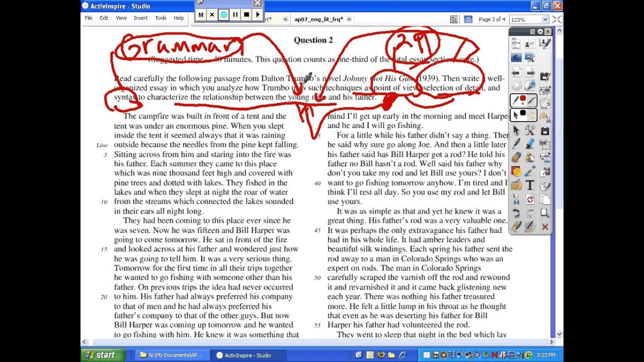This screenshot has height=362, width=644.
Task: Toggle the fit-page icon left of Page 3 of 4
Action: [468, 19]
